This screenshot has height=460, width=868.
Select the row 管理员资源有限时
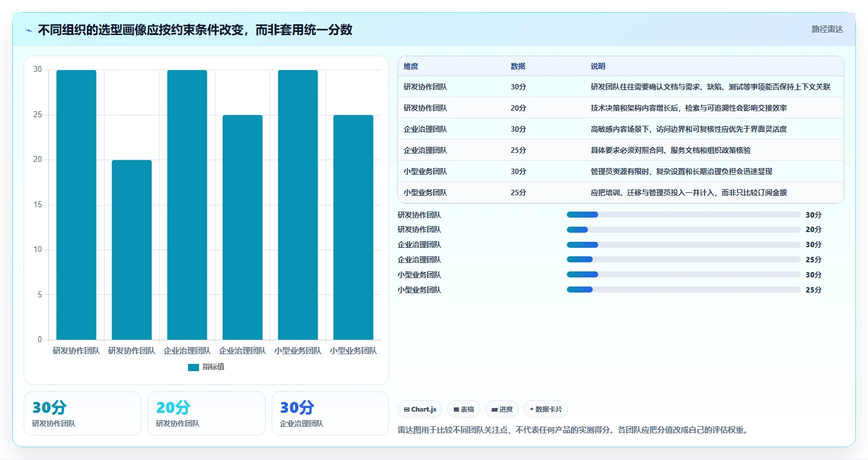(x=621, y=172)
